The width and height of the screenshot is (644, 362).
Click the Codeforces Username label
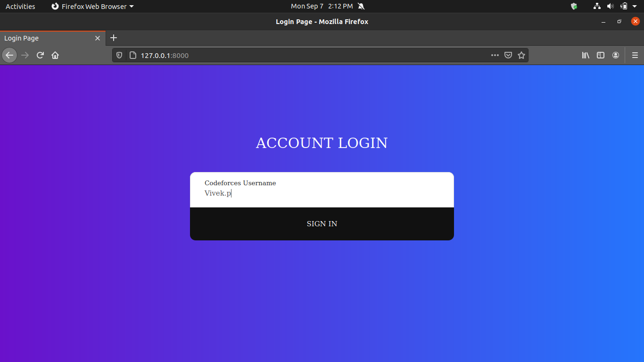tap(240, 183)
